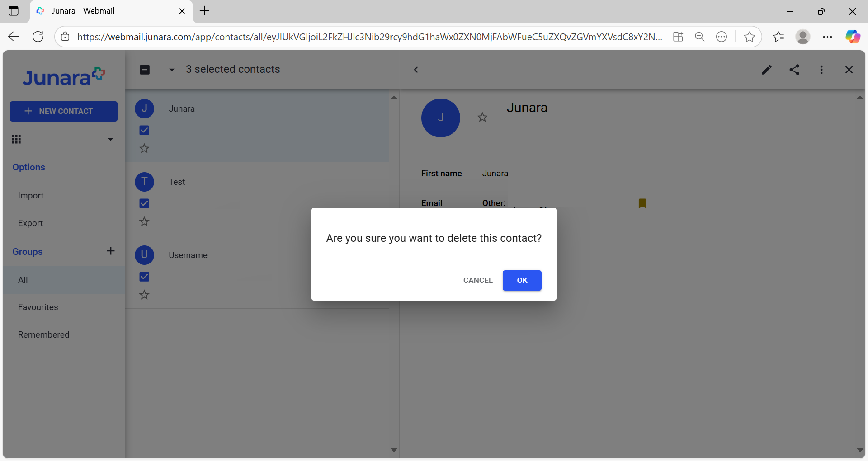The image size is (868, 461).
Task: Go back in the browser
Action: (x=14, y=37)
